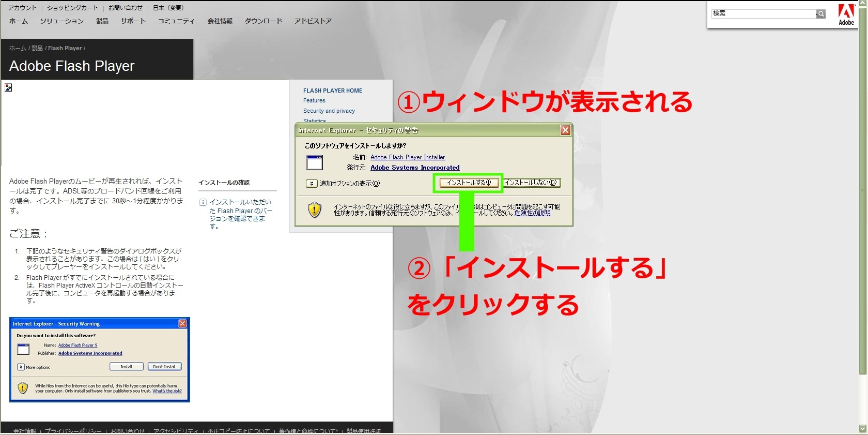This screenshot has width=868, height=435.
Task: Click the info icon beside インストールいただいた text
Action: coord(203,202)
